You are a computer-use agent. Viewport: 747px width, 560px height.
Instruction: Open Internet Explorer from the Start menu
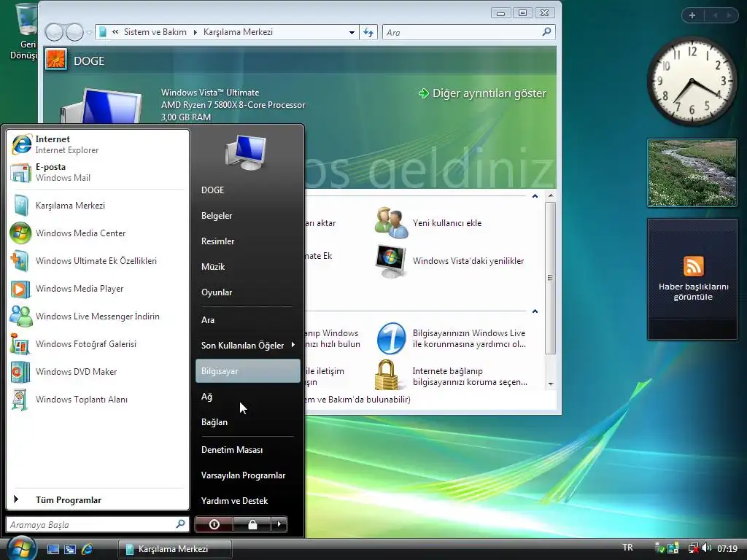click(x=98, y=144)
